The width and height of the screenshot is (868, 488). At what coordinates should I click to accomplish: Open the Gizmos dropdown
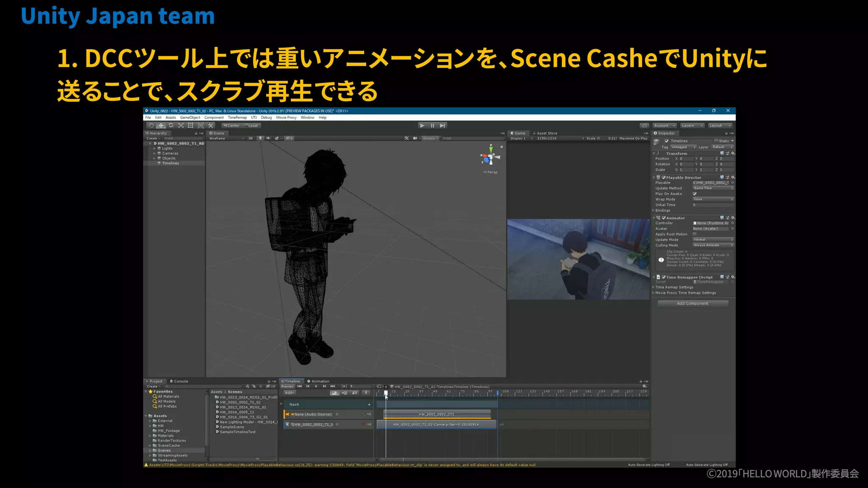pyautogui.click(x=430, y=138)
